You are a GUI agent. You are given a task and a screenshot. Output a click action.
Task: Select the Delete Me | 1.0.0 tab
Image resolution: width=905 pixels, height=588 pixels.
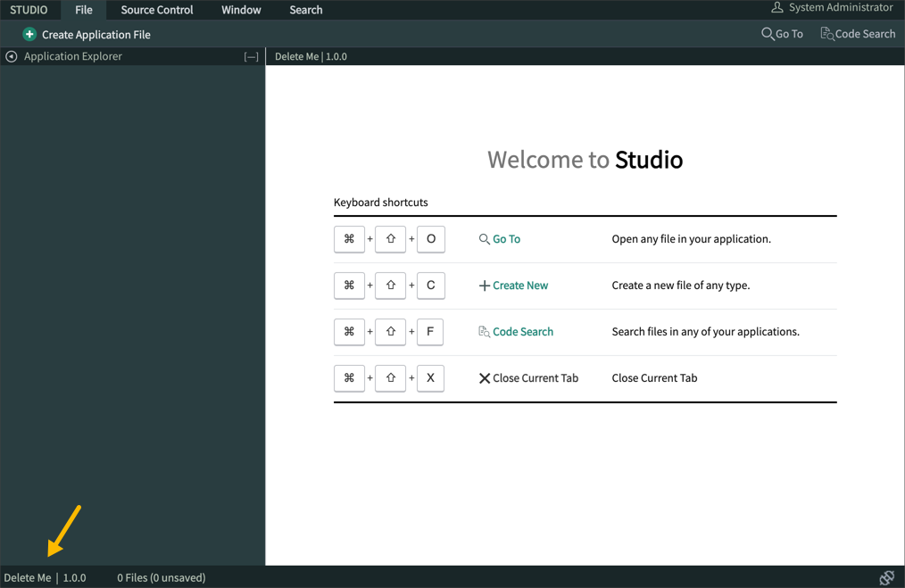point(312,55)
